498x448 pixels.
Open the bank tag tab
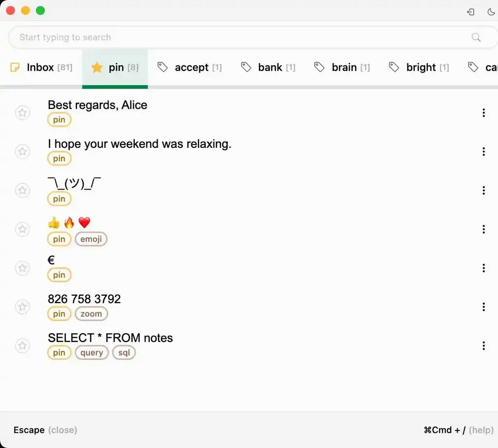point(268,68)
